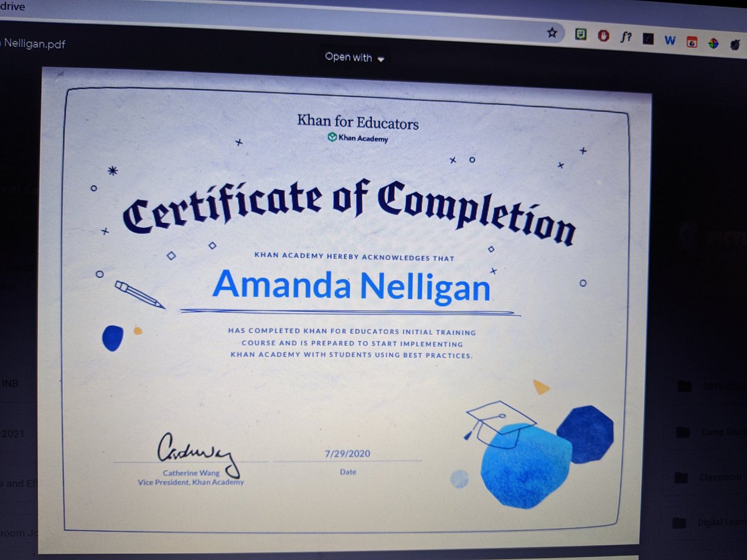Open the Classroom folder in background Drive
The image size is (747, 560).
pyautogui.click(x=712, y=477)
